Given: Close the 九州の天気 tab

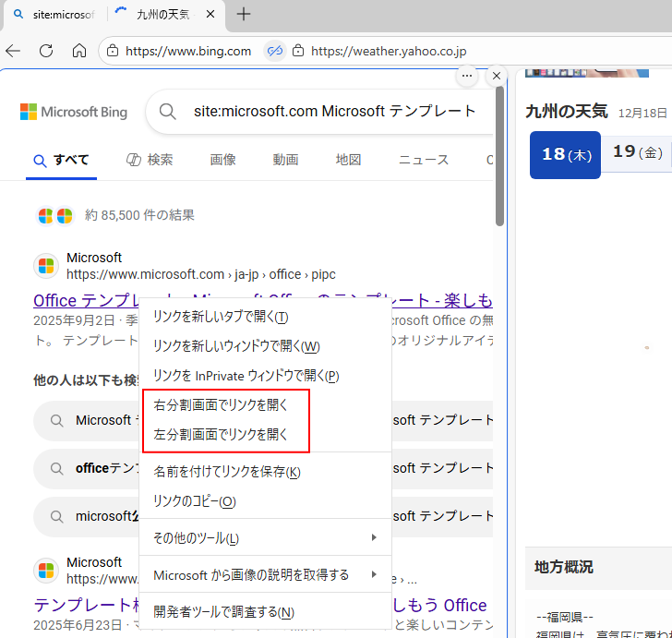Looking at the screenshot, I should coord(210,14).
